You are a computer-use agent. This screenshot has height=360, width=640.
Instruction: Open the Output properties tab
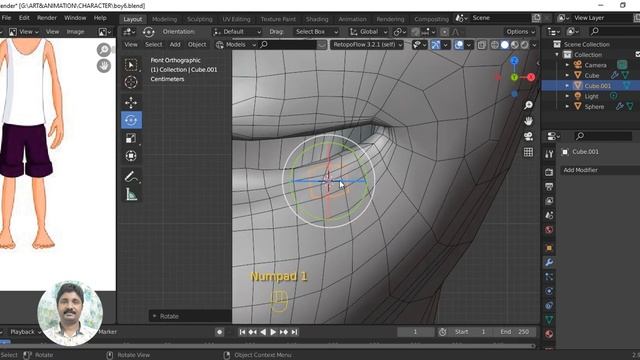point(549,187)
